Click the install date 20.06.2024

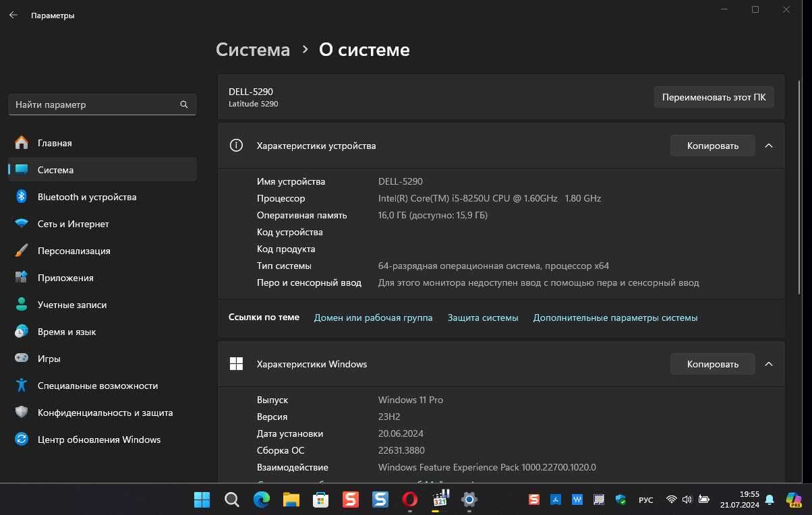[x=401, y=433]
